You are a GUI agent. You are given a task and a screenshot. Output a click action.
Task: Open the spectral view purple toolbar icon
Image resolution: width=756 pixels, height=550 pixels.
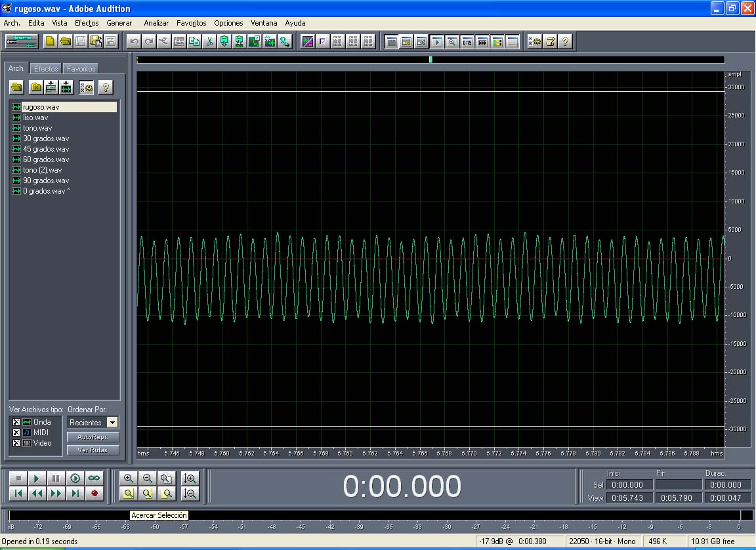[x=308, y=41]
